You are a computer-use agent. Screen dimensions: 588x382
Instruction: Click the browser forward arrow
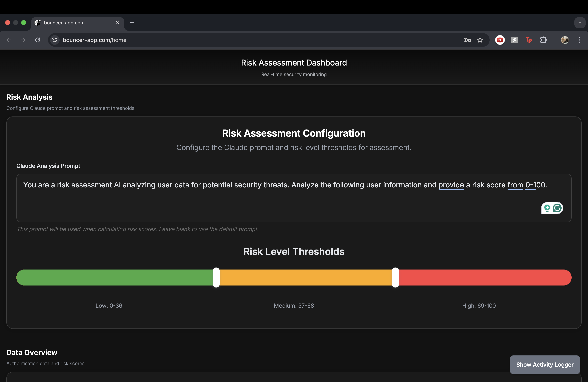click(x=23, y=40)
